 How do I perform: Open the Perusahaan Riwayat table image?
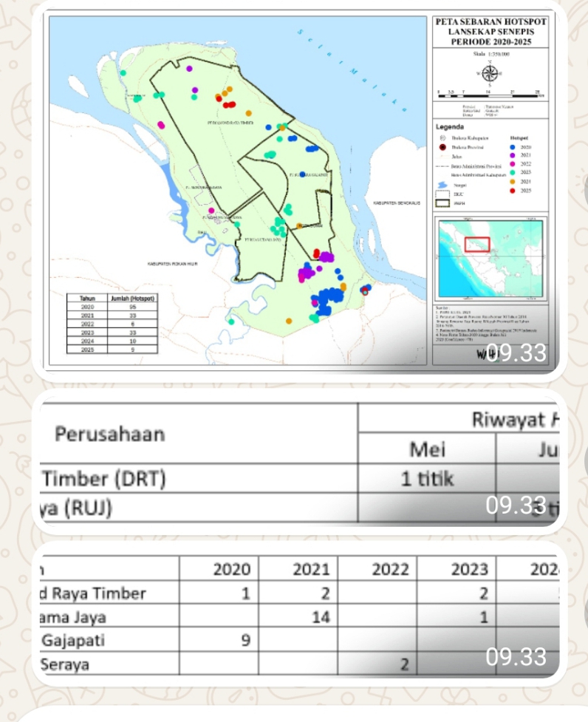[x=295, y=466]
